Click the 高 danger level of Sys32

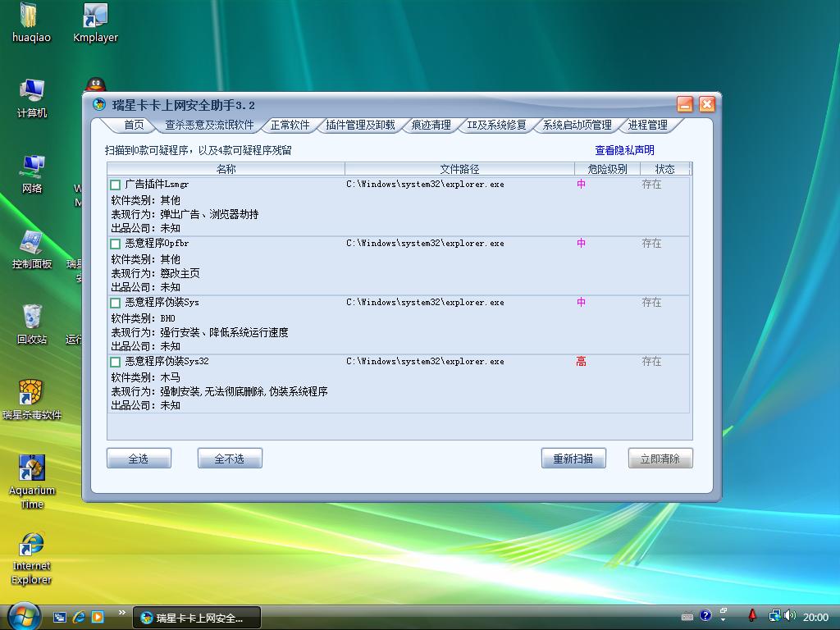tap(581, 362)
